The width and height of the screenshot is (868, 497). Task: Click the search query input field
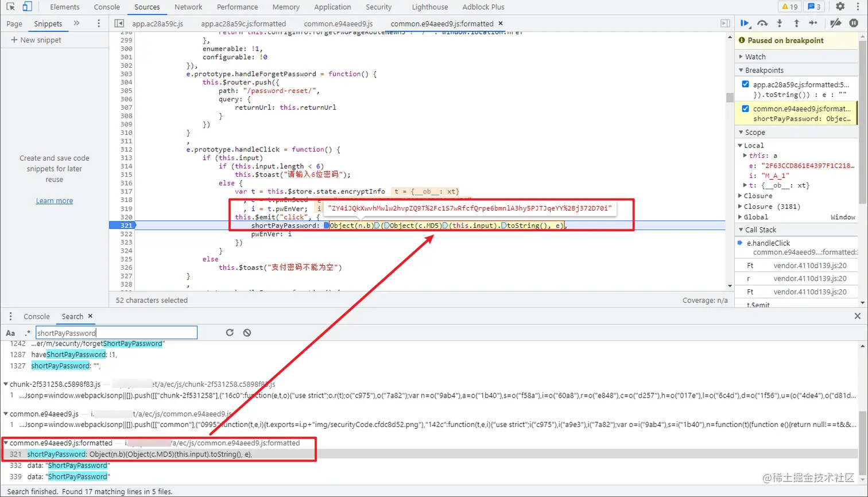(117, 333)
